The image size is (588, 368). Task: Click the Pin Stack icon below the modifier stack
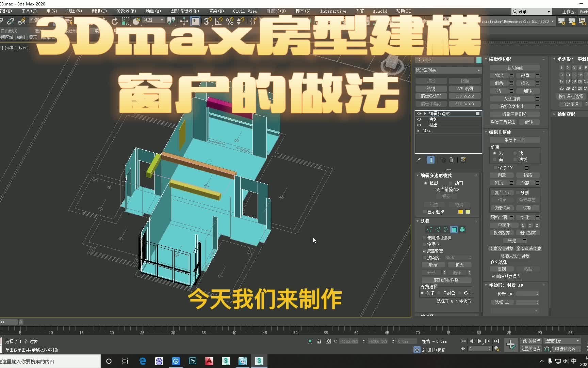[419, 160]
